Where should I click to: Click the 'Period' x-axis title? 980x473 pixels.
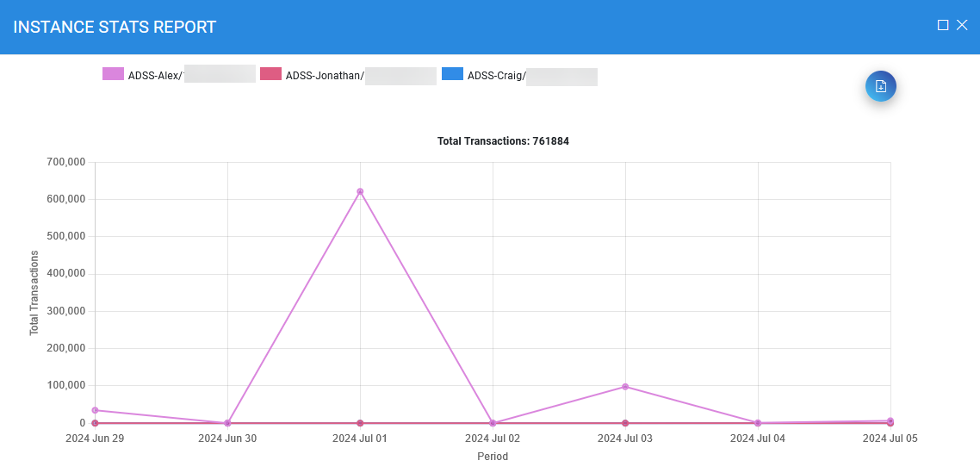pyautogui.click(x=493, y=457)
